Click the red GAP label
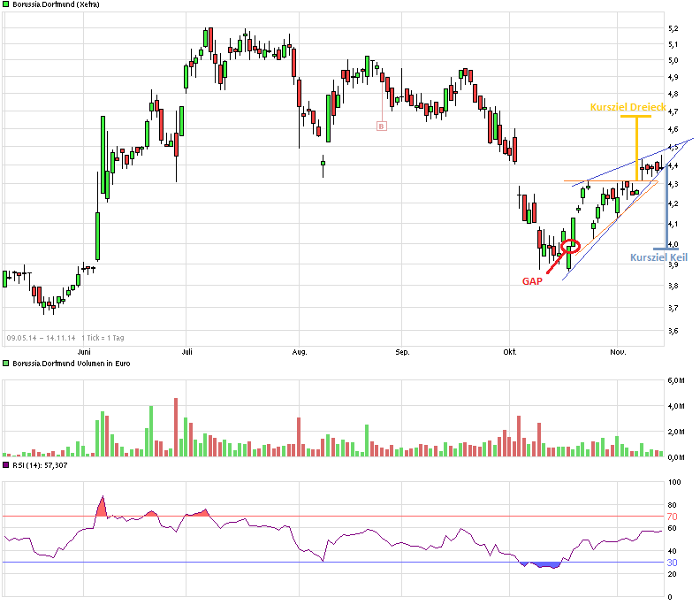Image resolution: width=700 pixels, height=605 pixels. [x=532, y=281]
